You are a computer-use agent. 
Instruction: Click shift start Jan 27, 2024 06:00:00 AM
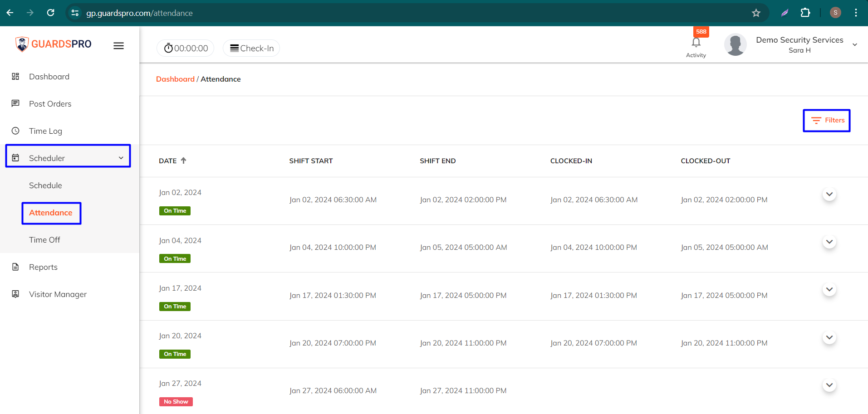[333, 390]
